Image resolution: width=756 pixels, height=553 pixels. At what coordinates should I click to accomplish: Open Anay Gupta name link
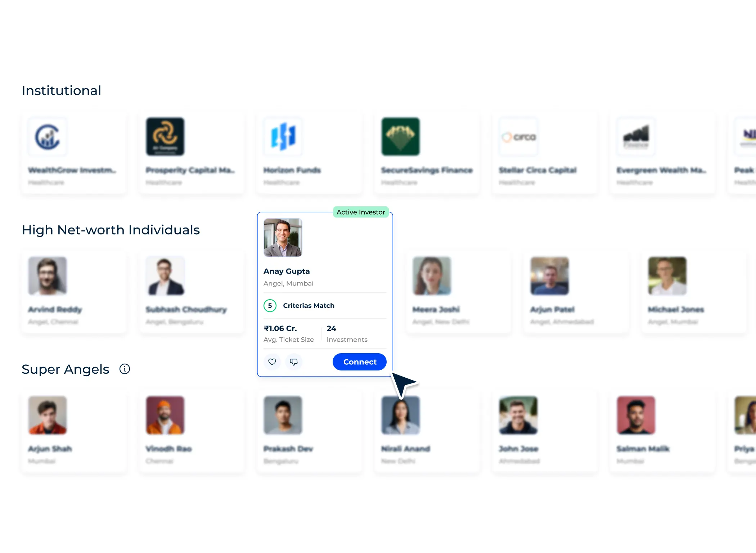287,271
